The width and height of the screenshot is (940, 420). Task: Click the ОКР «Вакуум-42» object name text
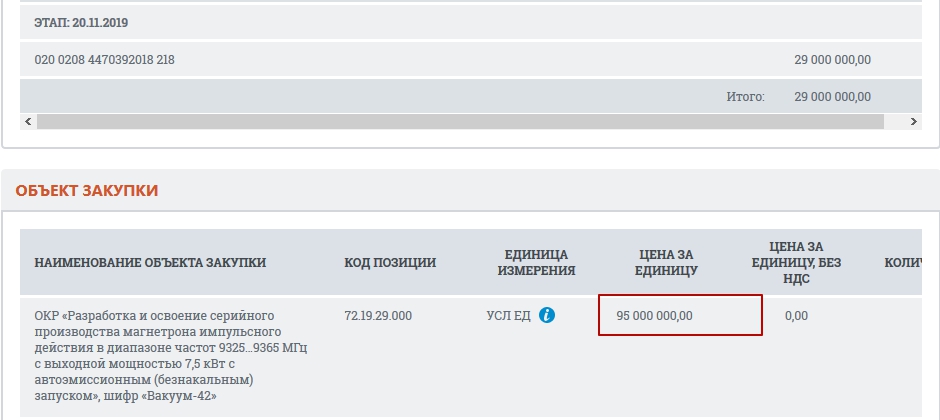171,356
